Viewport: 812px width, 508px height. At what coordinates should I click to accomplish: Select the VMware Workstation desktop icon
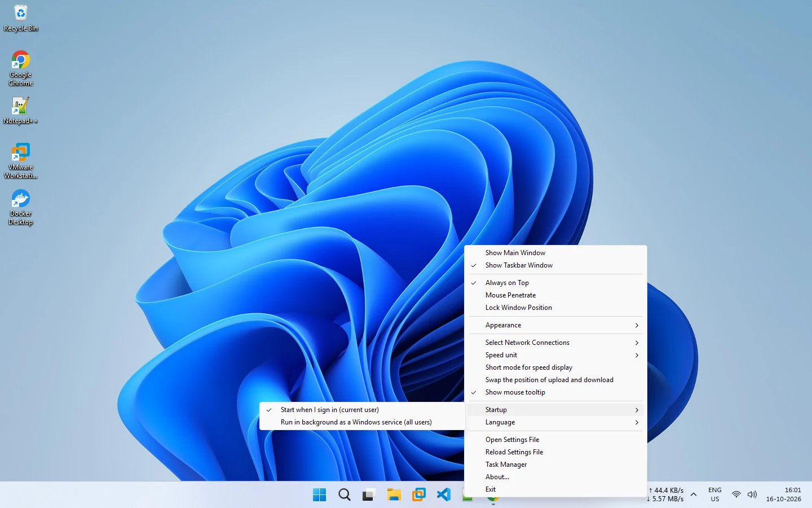tap(21, 161)
